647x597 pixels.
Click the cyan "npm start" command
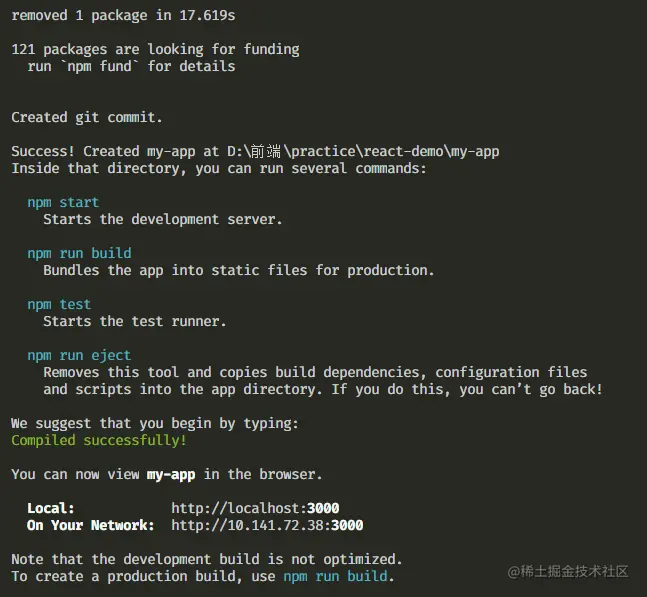(x=63, y=202)
